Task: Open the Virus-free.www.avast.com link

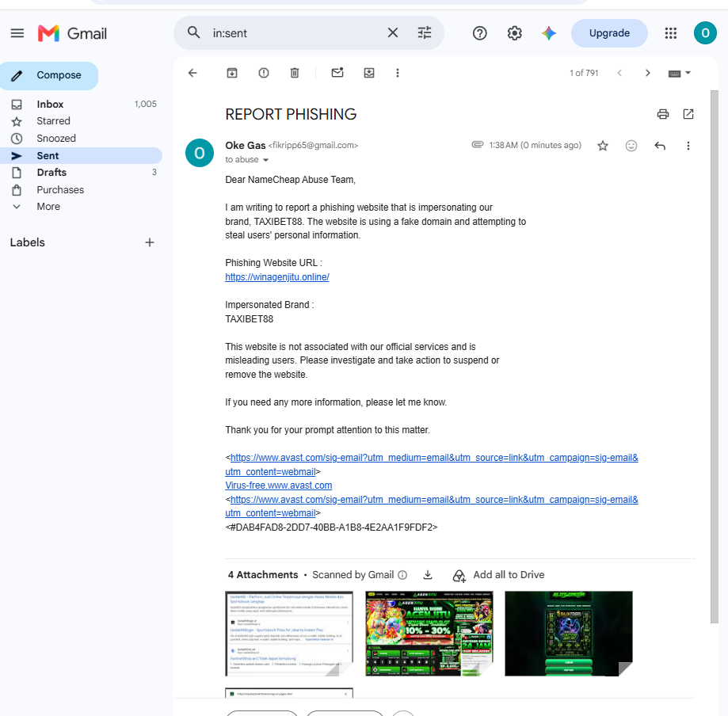Action: point(279,486)
